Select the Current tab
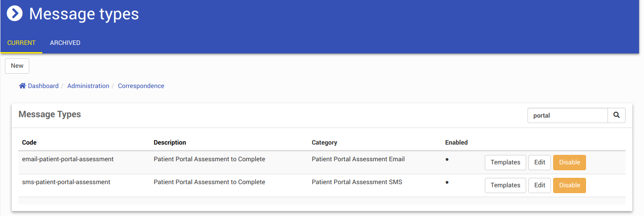The width and height of the screenshot is (644, 216). (22, 43)
